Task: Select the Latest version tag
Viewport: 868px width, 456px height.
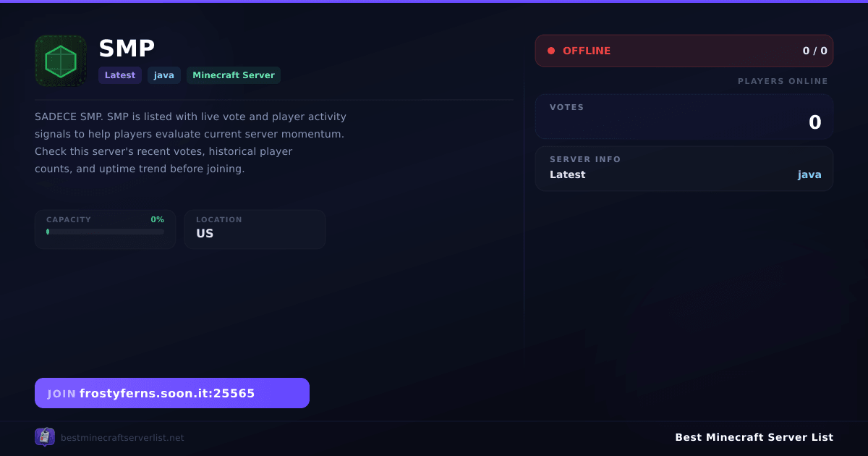Action: pos(120,75)
